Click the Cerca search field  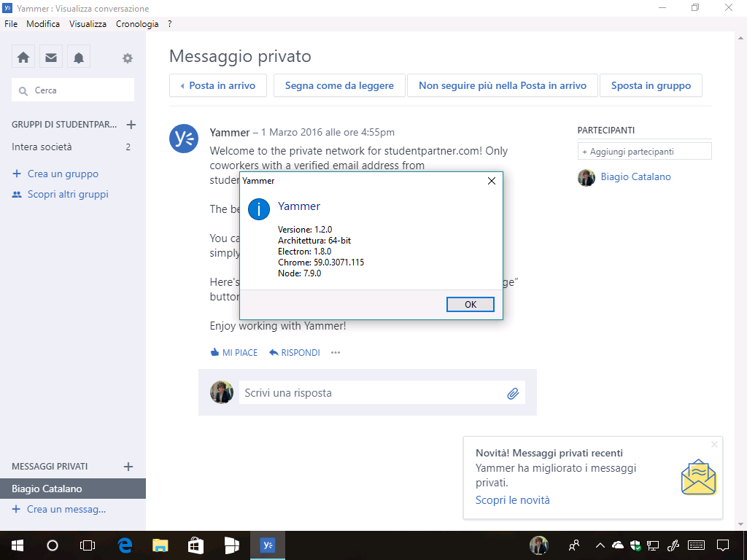point(73,90)
